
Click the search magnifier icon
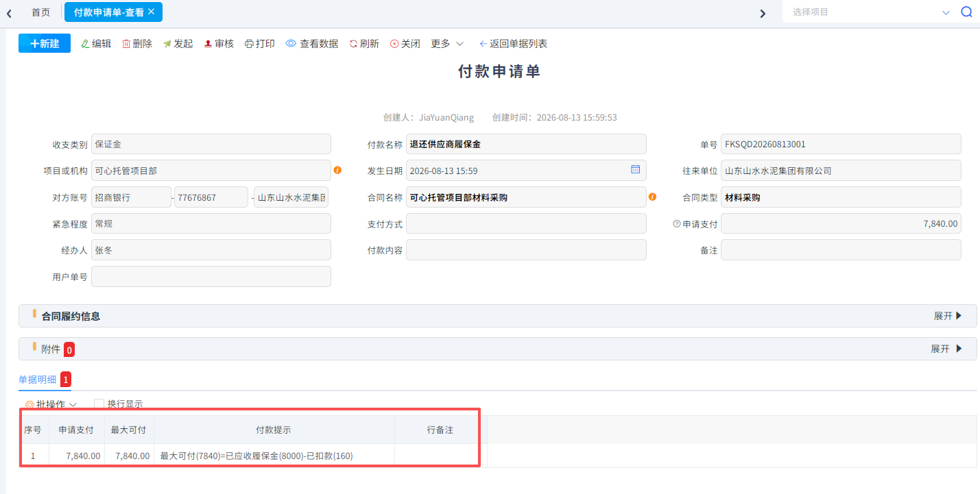pyautogui.click(x=967, y=12)
